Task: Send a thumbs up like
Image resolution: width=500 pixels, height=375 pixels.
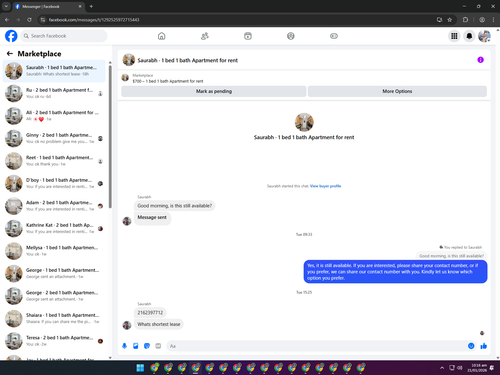Action: [x=484, y=346]
